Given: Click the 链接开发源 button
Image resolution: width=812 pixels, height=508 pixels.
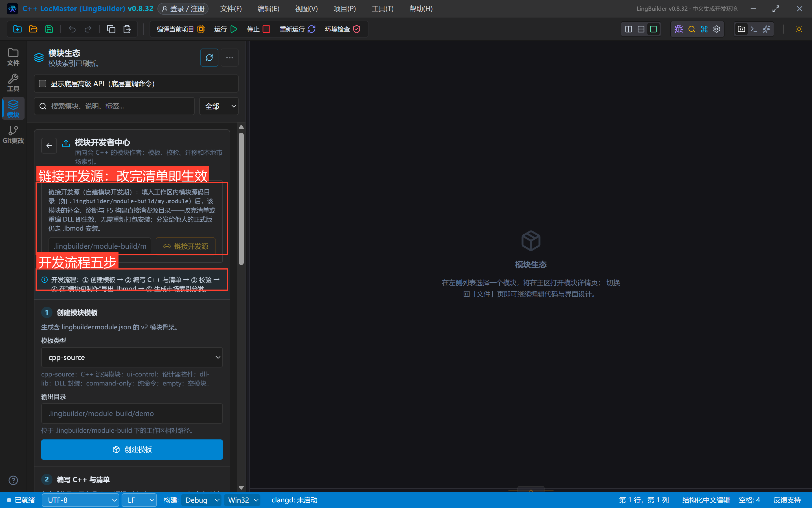Looking at the screenshot, I should tap(186, 246).
